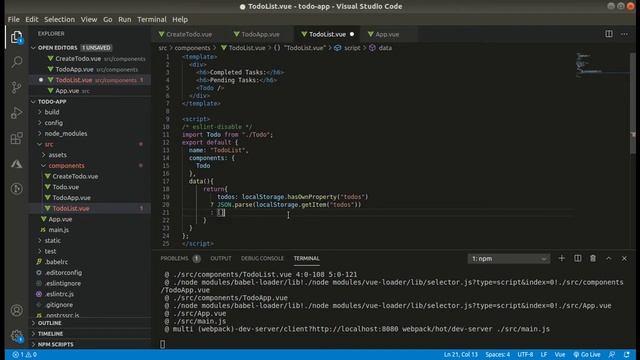Open the Help menu
Image resolution: width=640 pixels, height=360 pixels.
pos(180,20)
